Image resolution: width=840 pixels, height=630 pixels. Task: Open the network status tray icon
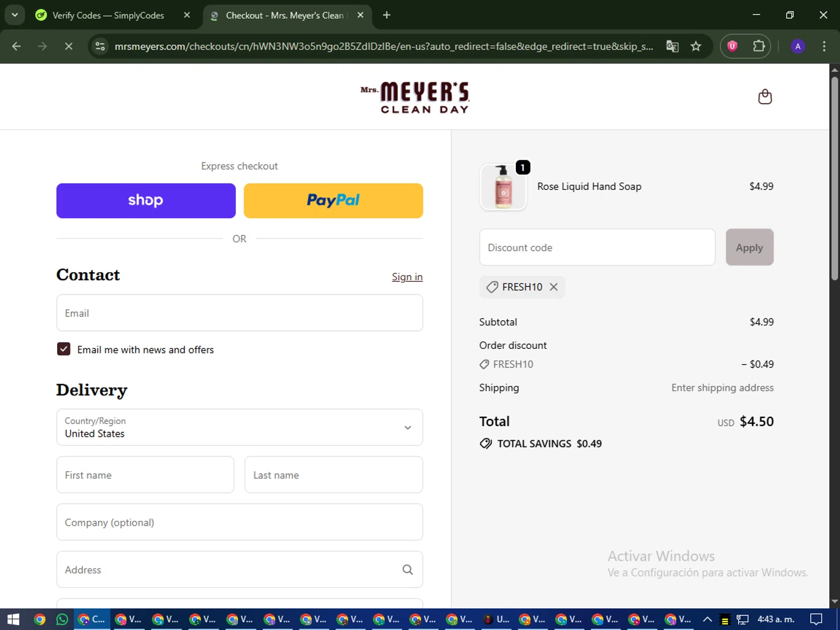[743, 619]
